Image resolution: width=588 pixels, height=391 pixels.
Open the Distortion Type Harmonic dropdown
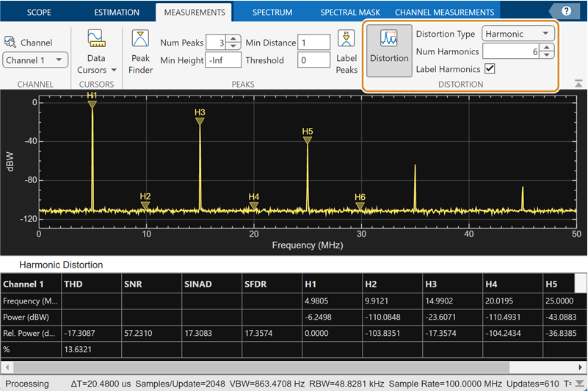(x=518, y=34)
